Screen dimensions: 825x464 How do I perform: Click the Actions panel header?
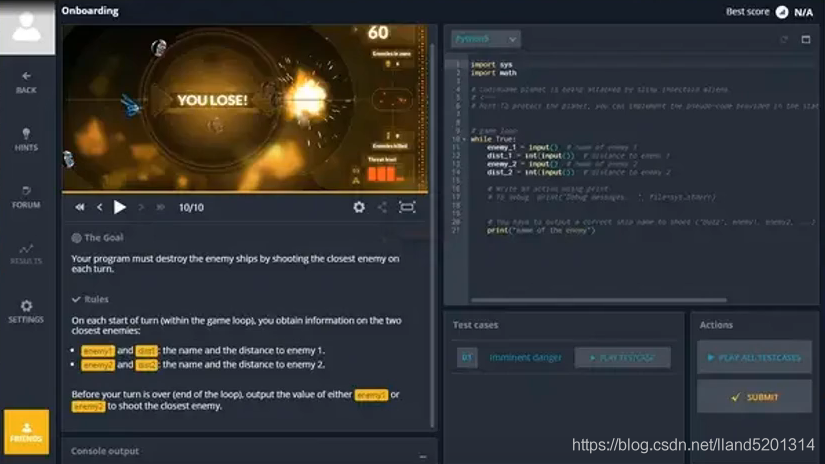(x=716, y=325)
